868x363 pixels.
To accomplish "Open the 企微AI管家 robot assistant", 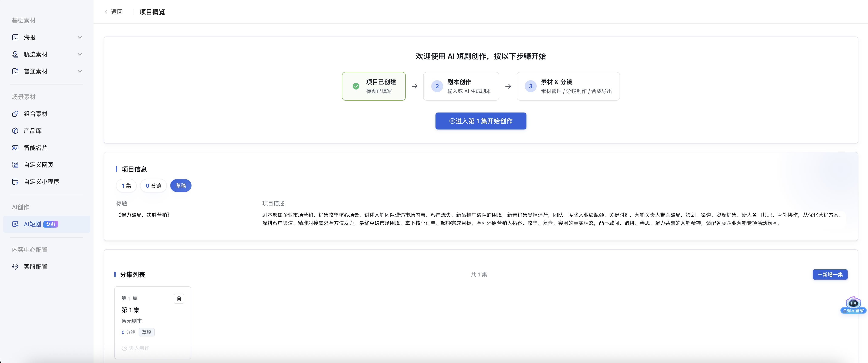I will [x=853, y=305].
